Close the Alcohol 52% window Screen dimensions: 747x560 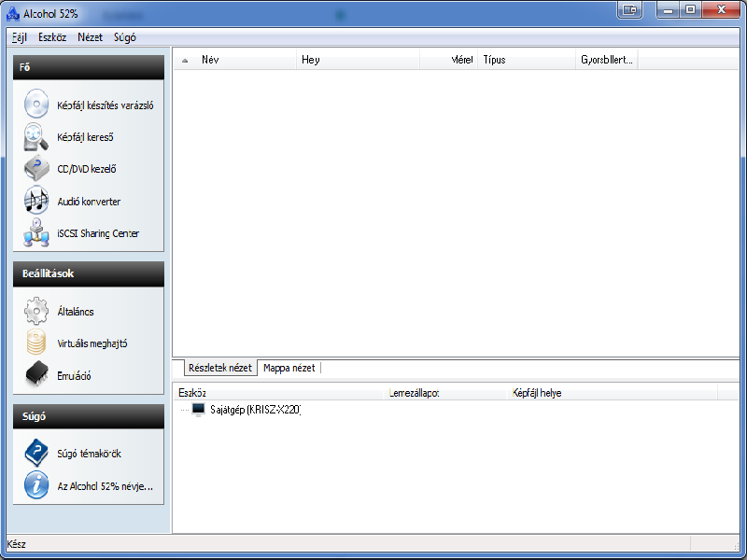click(x=721, y=9)
